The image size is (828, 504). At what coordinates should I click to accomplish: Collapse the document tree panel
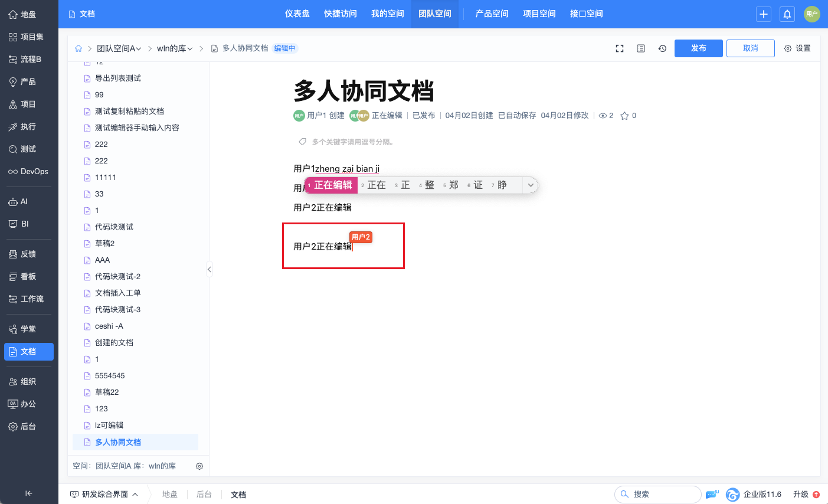click(x=209, y=269)
